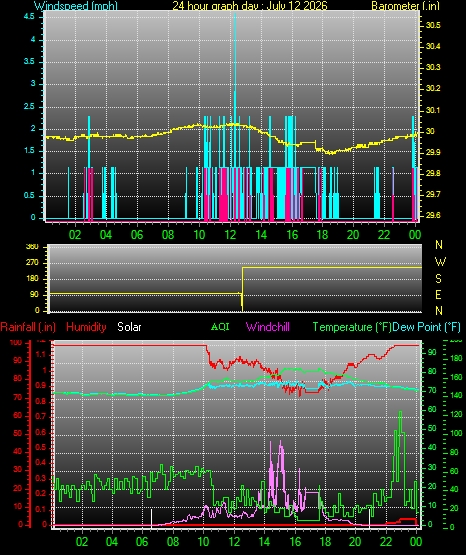Click the 12 hour label under the windspeed graph
The width and height of the screenshot is (466, 555).
(x=230, y=234)
